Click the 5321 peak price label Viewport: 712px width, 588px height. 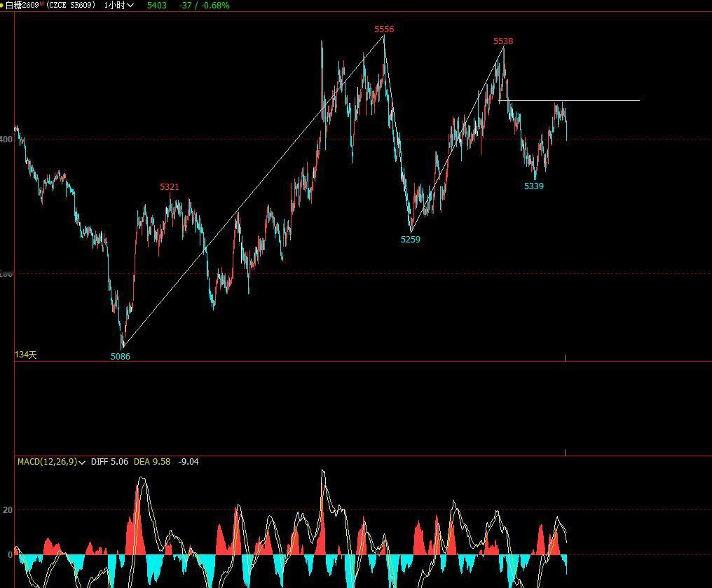coord(170,187)
